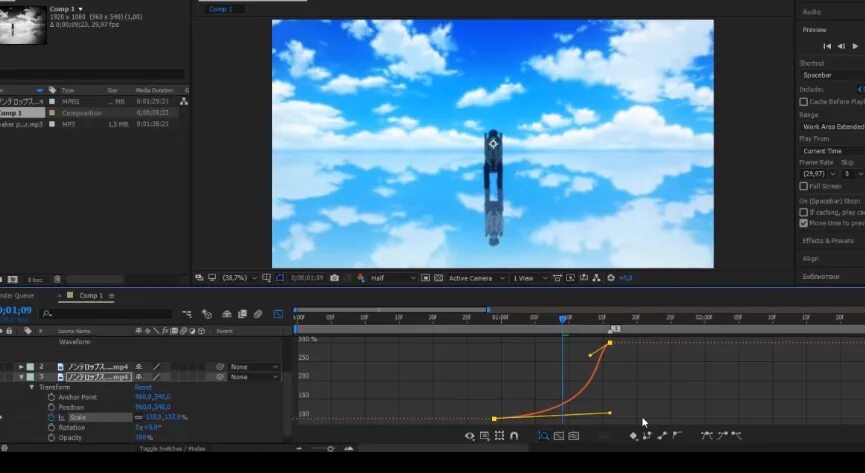Open Play From Current Time dropdown
Image resolution: width=865 pixels, height=473 pixels.
[x=832, y=151]
